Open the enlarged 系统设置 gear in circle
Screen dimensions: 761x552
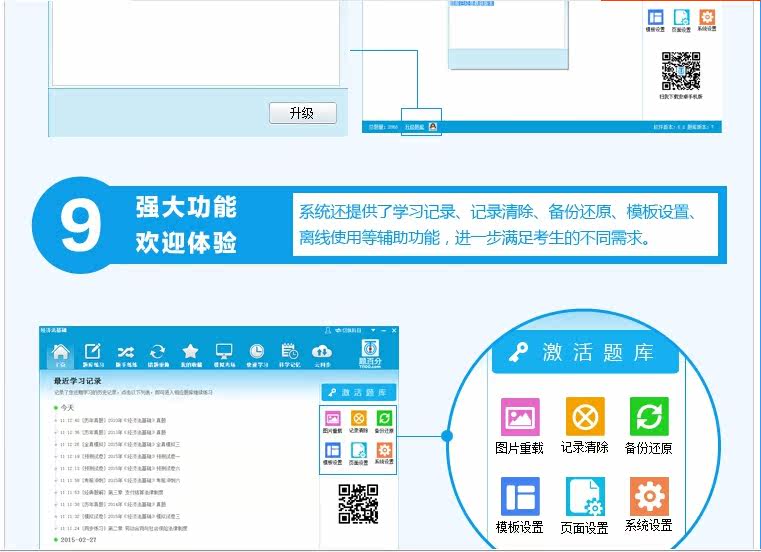(x=648, y=497)
